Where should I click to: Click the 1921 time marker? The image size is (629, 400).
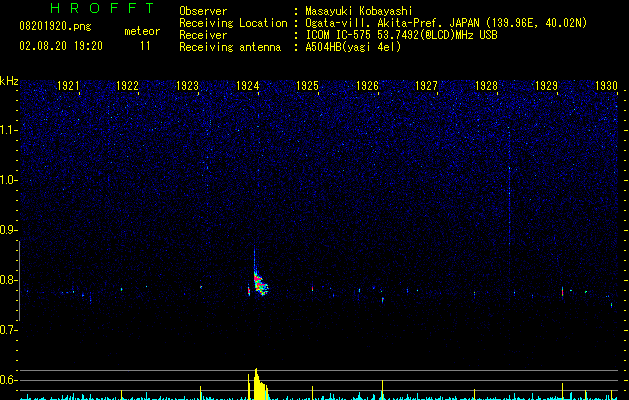(68, 86)
